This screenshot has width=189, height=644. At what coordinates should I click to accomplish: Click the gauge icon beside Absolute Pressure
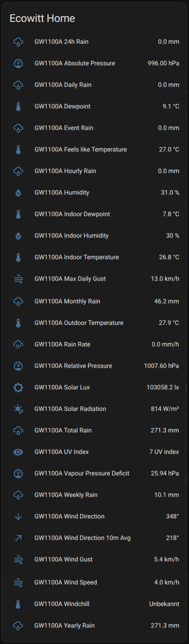pyautogui.click(x=18, y=63)
